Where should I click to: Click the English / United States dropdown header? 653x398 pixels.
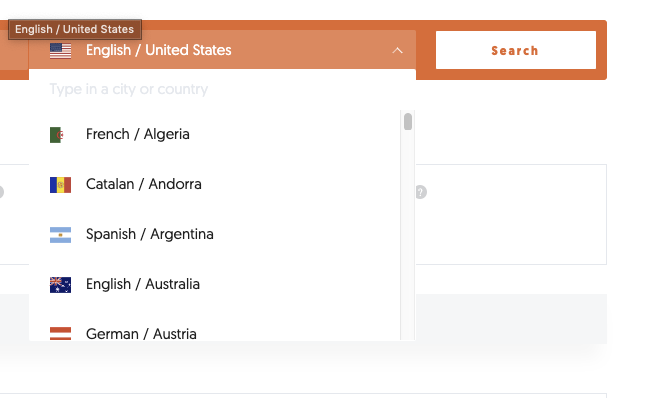pyautogui.click(x=222, y=50)
